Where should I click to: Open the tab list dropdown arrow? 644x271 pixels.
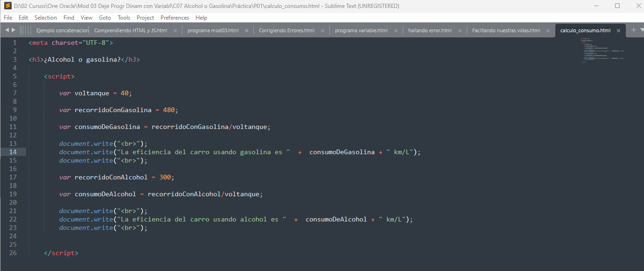[x=642, y=30]
